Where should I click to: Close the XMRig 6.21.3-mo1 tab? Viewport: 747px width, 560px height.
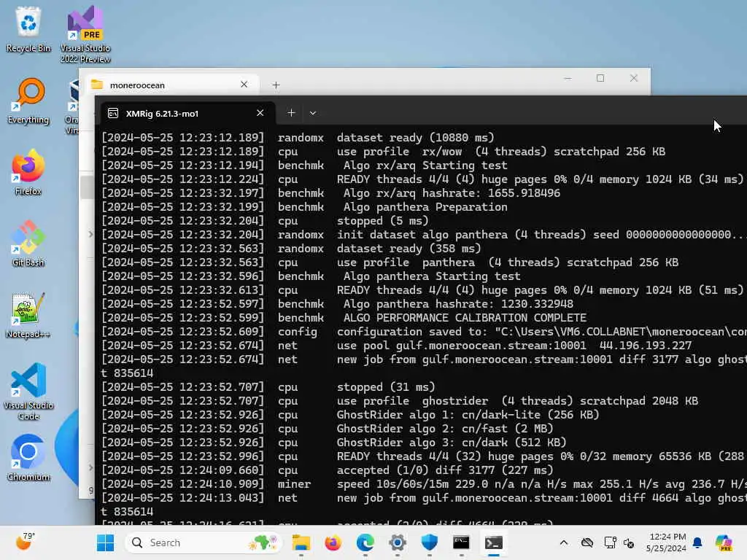[x=260, y=113]
